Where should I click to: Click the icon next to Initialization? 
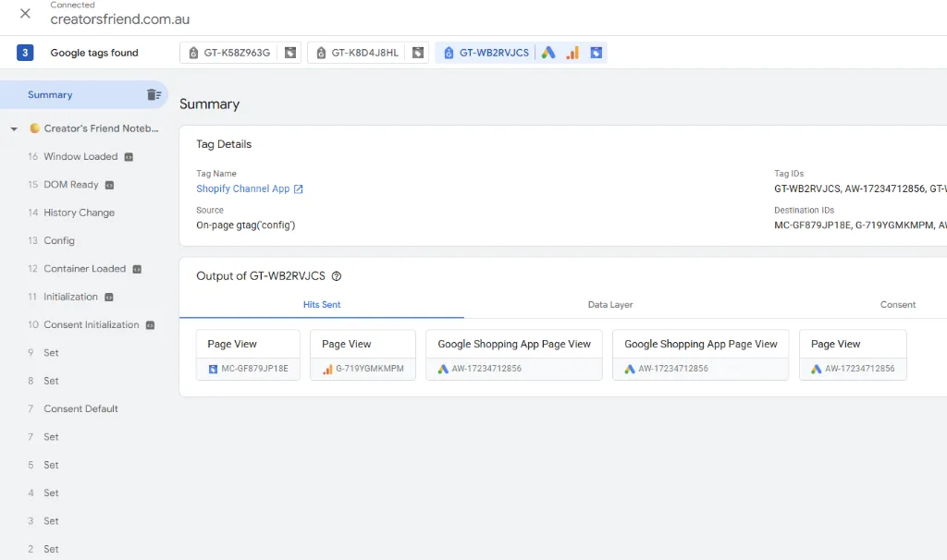click(109, 297)
